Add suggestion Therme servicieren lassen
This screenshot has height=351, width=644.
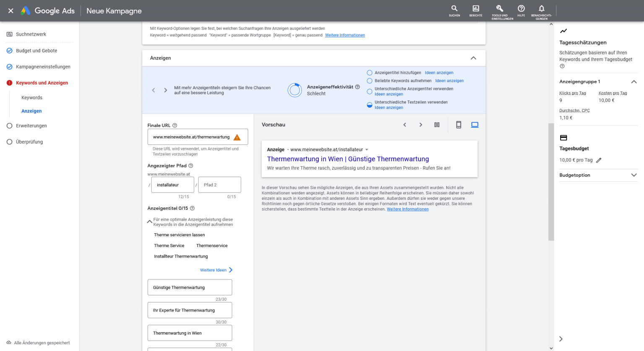[x=179, y=235]
